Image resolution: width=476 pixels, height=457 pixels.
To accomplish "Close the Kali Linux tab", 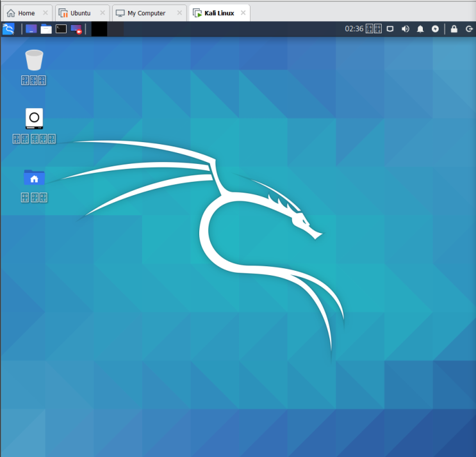I will tap(243, 13).
